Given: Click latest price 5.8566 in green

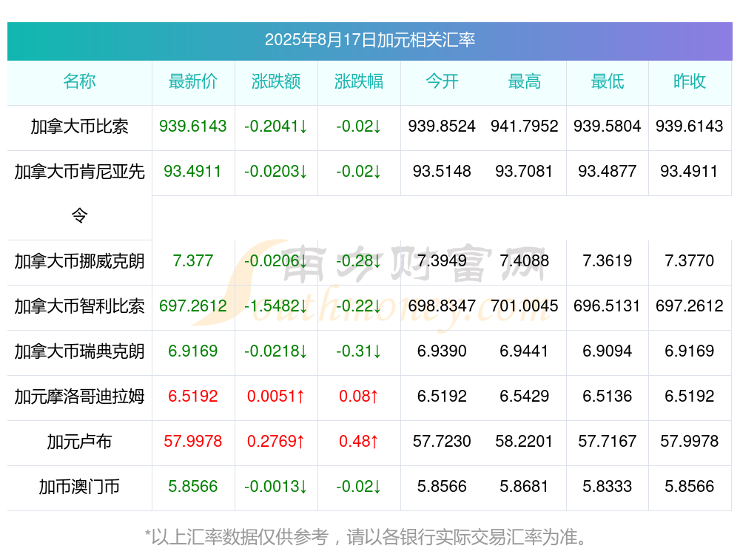Looking at the screenshot, I should [193, 487].
